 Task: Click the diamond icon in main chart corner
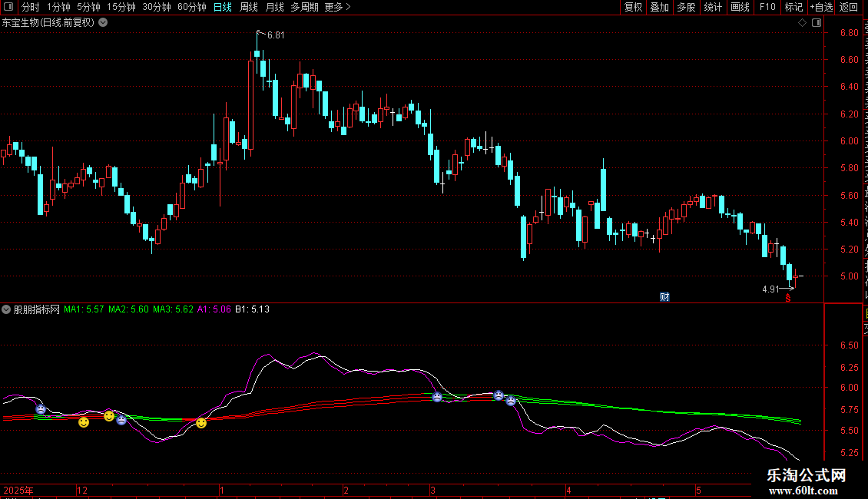point(802,23)
